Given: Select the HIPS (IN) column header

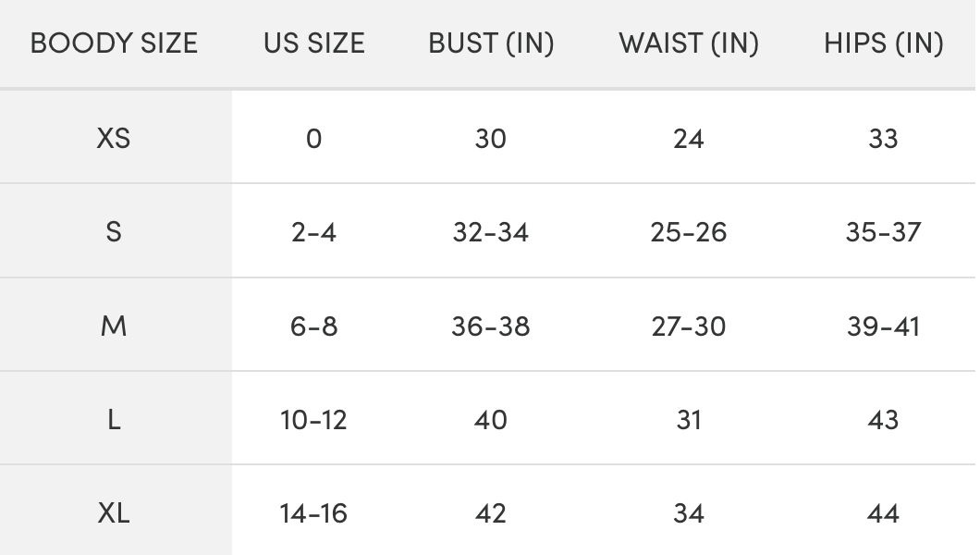Looking at the screenshot, I should (x=884, y=43).
